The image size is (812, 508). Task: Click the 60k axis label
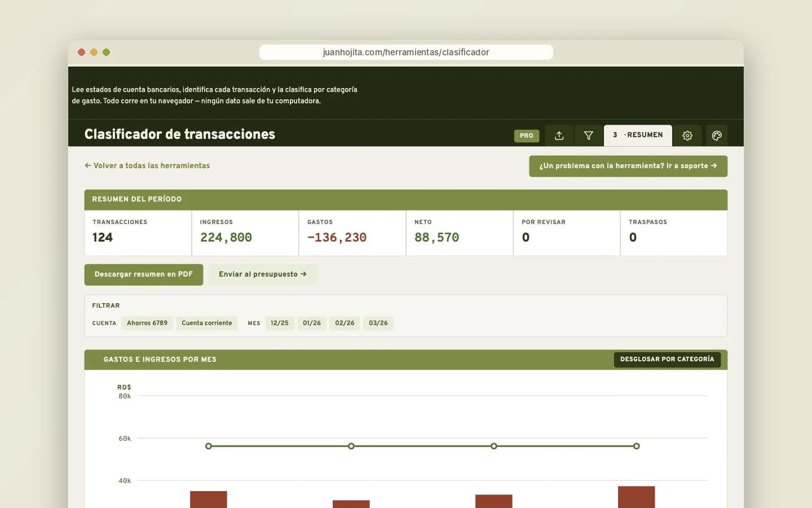point(125,439)
